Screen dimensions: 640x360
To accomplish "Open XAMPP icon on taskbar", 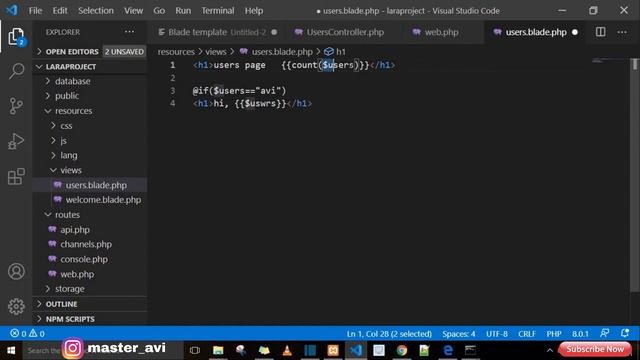I will coord(333,350).
